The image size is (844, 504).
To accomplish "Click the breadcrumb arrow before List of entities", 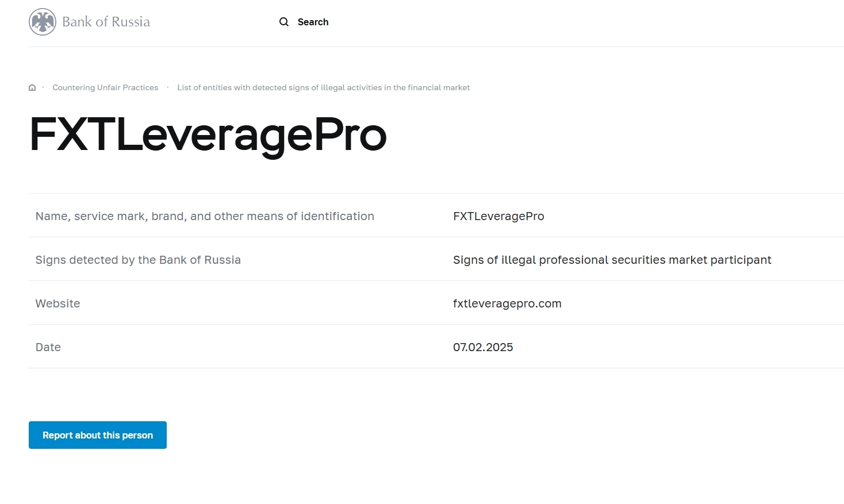I will pos(168,87).
